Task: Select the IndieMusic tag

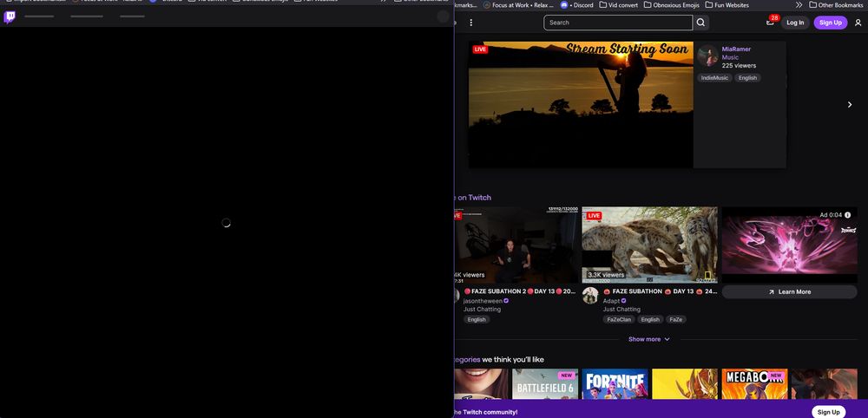Action: pyautogui.click(x=714, y=78)
